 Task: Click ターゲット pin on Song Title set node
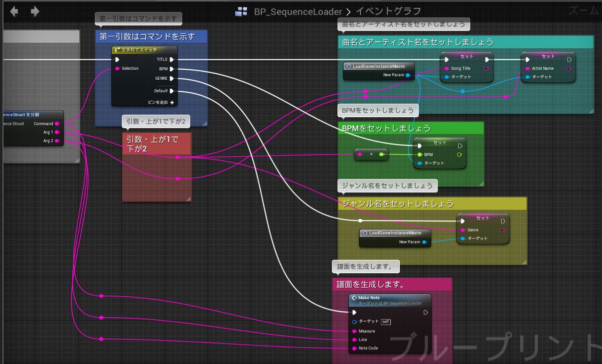[446, 77]
